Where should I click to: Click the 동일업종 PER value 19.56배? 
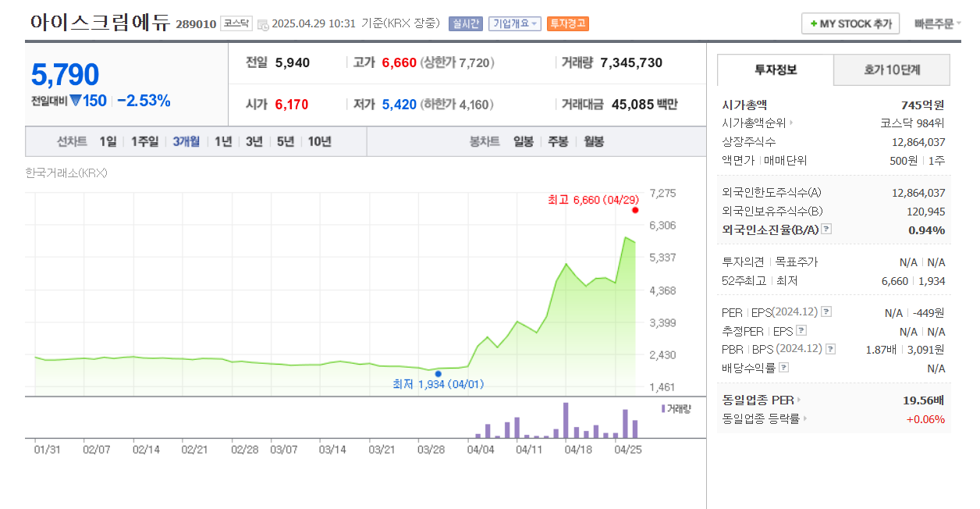coord(924,400)
